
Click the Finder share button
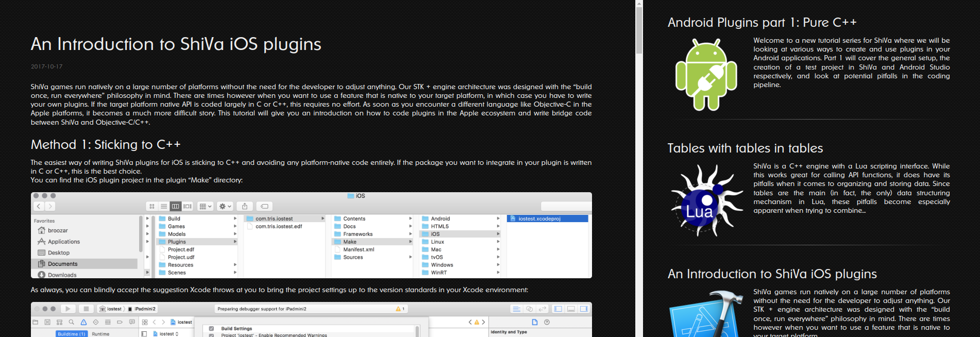(x=245, y=206)
